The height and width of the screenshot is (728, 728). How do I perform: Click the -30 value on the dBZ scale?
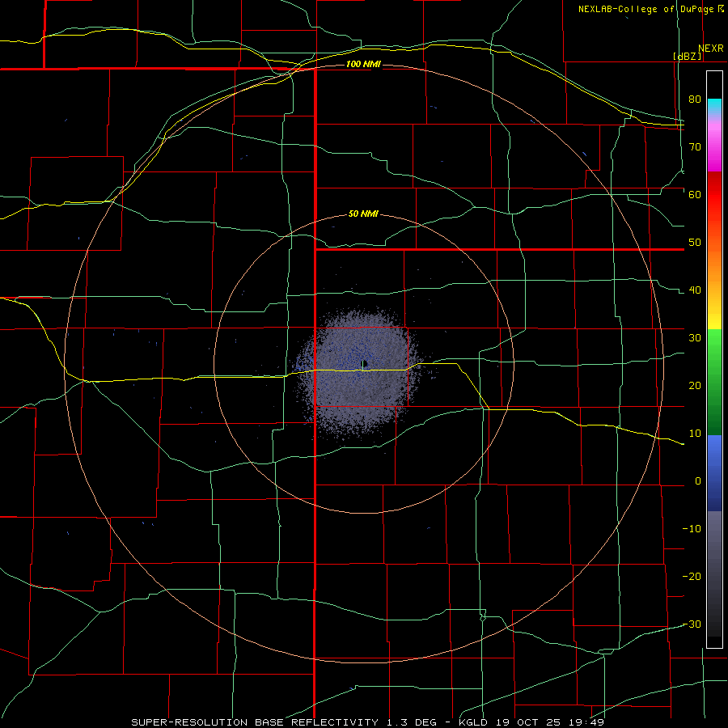click(692, 624)
